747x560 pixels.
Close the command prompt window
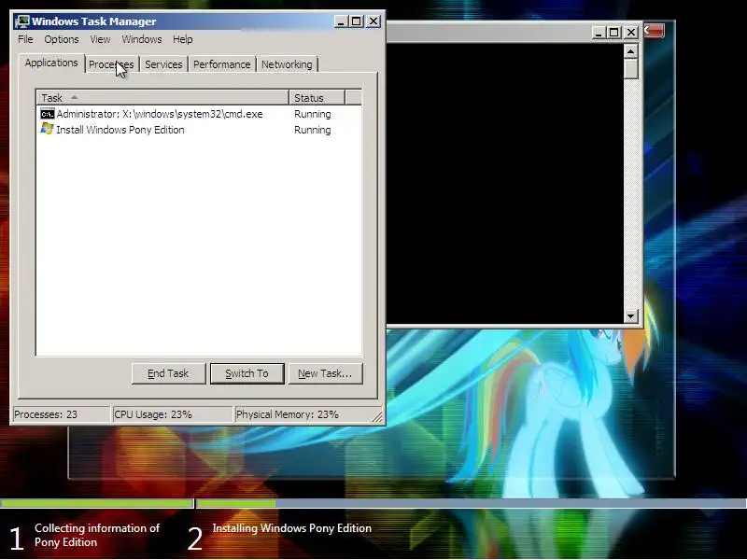pyautogui.click(x=631, y=33)
